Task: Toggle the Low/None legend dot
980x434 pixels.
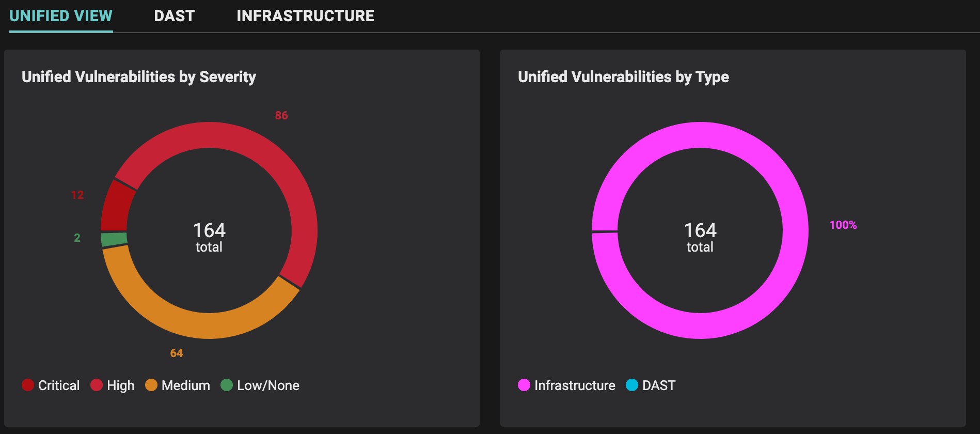Action: click(227, 385)
